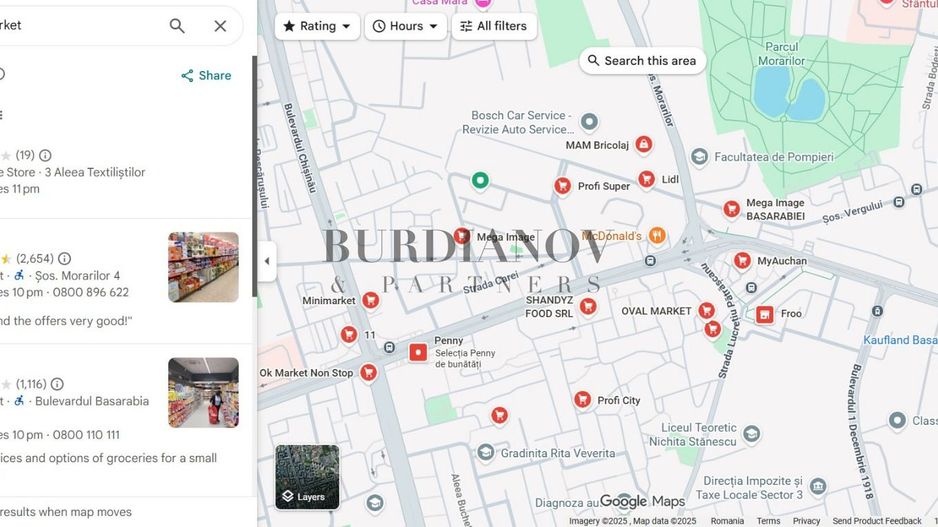Click Gradinita Rita Veverita school marker

pos(485,452)
